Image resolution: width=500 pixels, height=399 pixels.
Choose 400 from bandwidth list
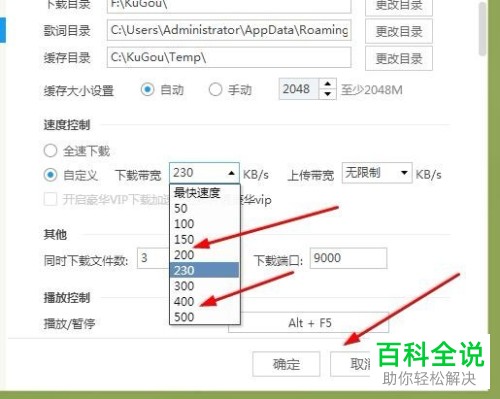pyautogui.click(x=205, y=301)
